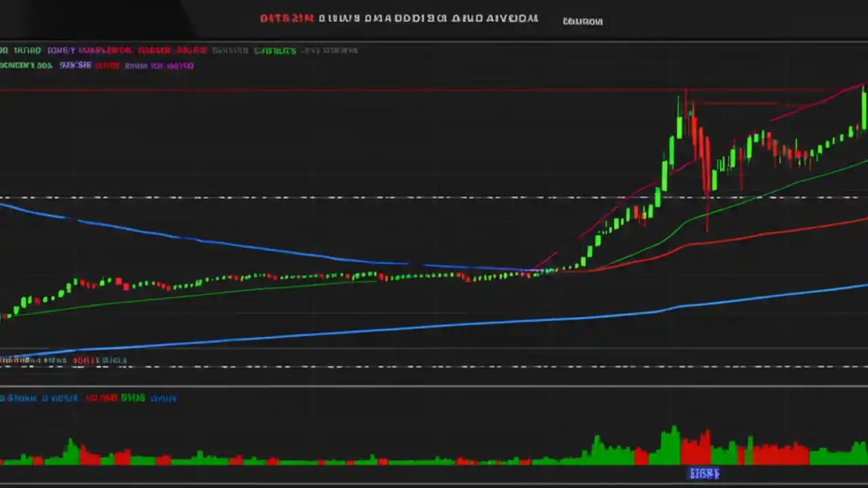
Task: Click the red resistance line color swatch
Action: point(107,65)
